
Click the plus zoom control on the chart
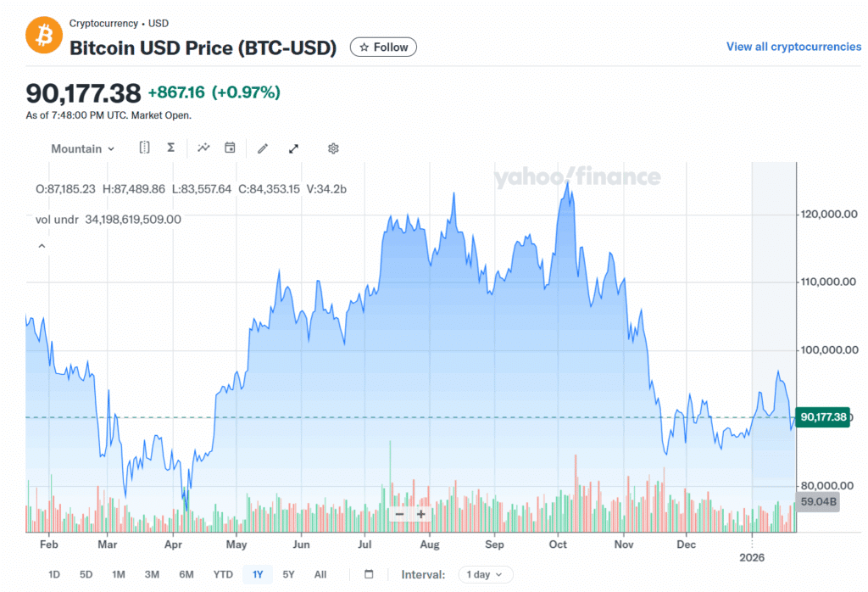(420, 514)
